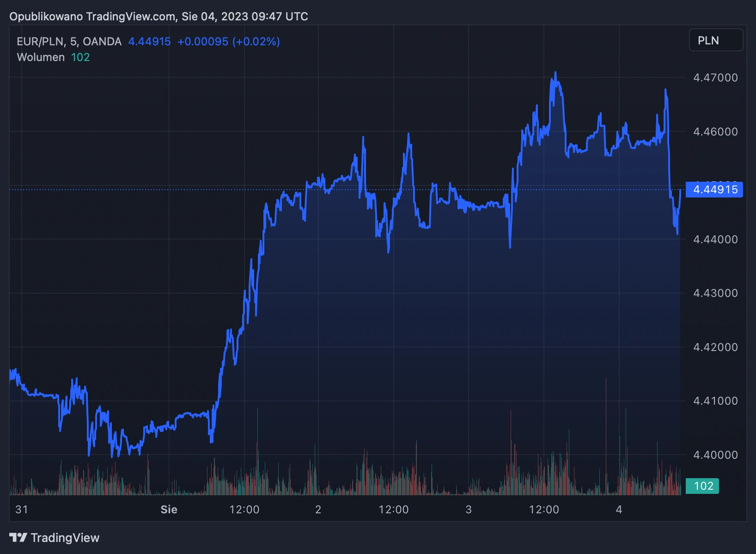Click the Sie month marker on time axis
The image size is (756, 554).
pyautogui.click(x=169, y=510)
